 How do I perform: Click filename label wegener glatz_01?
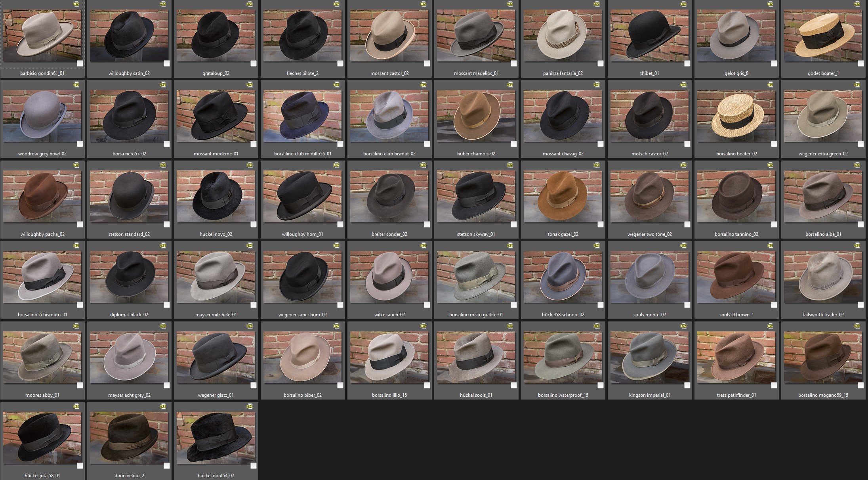[216, 395]
